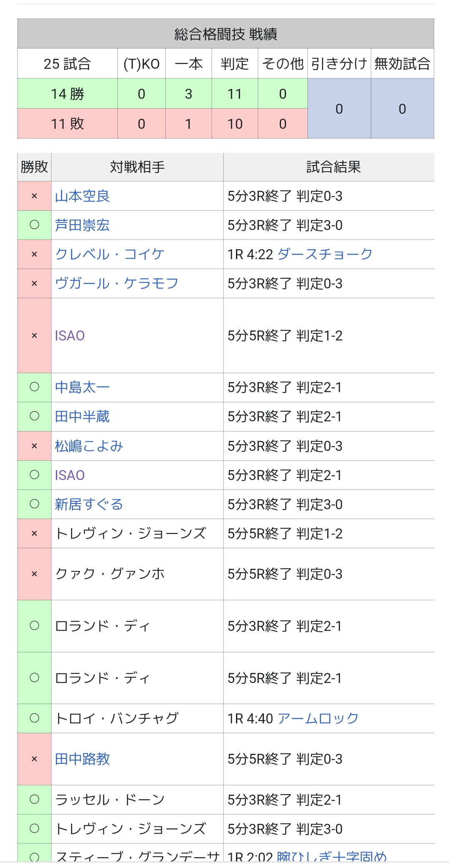
Task: Open the 山本空良 opponent link
Action: click(x=82, y=196)
